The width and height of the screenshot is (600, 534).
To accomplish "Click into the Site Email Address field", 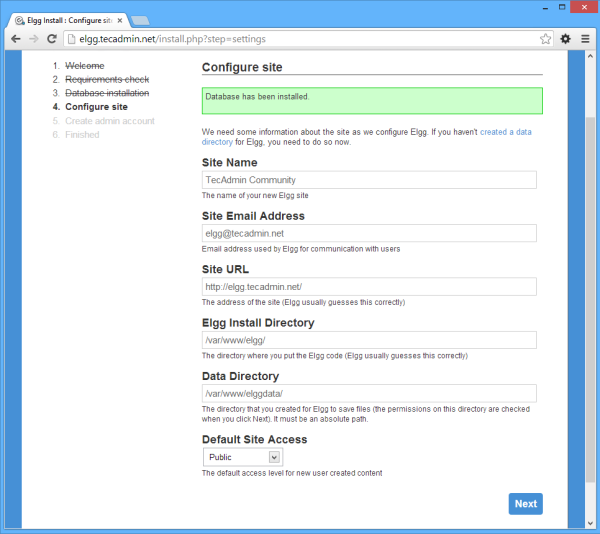I will tap(369, 233).
